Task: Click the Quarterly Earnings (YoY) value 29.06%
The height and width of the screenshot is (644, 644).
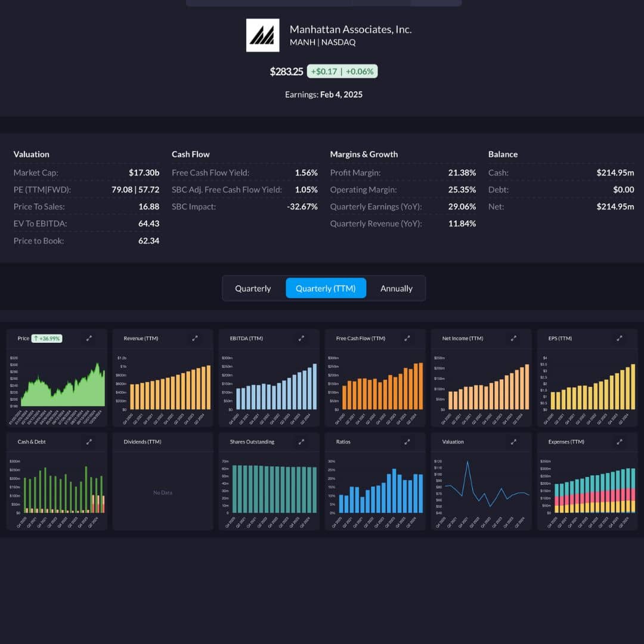Action: coord(462,206)
